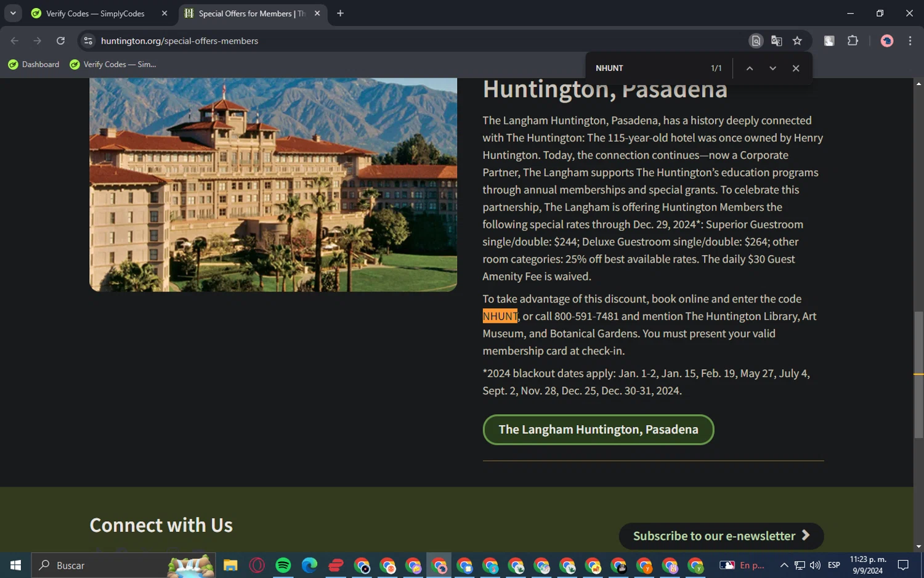Image resolution: width=924 pixels, height=578 pixels.
Task: Open Chrome three-dot menu
Action: 910,41
